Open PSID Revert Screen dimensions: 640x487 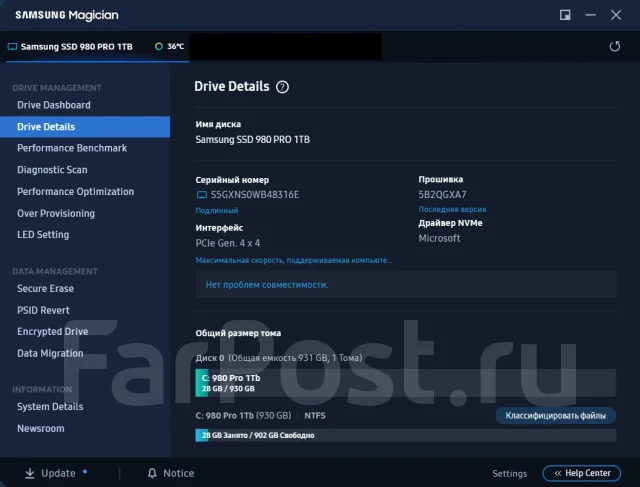point(43,310)
